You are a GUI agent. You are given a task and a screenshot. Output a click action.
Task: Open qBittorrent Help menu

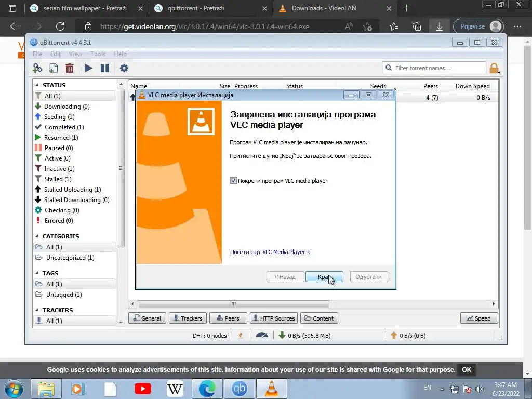point(120,54)
